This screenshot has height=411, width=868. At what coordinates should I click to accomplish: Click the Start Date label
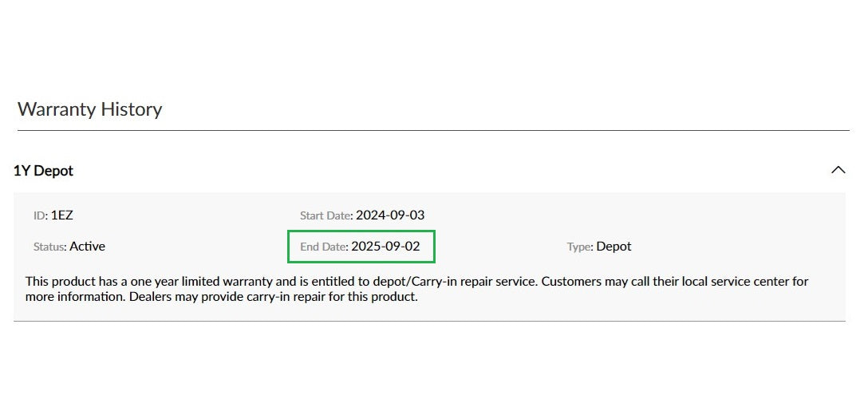click(325, 215)
